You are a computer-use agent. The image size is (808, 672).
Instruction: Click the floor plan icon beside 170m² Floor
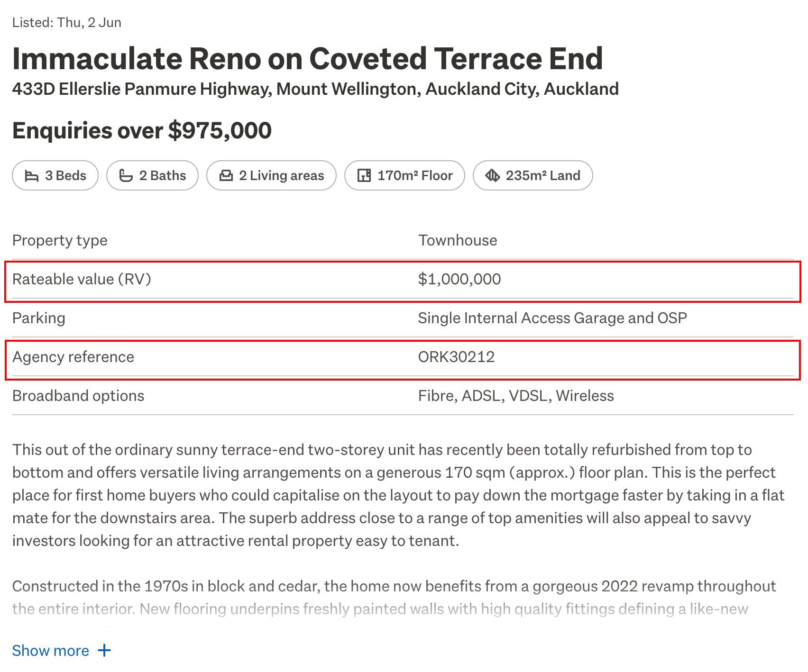[364, 176]
